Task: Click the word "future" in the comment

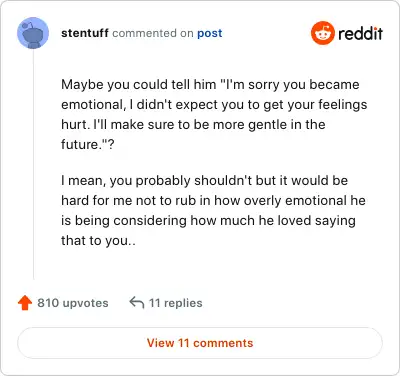Action: click(78, 144)
